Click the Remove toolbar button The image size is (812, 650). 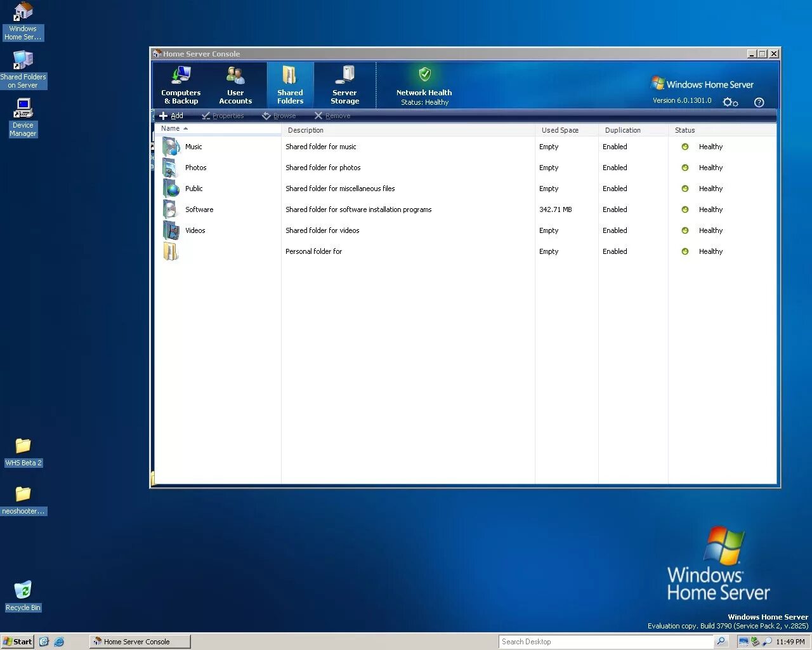(x=332, y=116)
